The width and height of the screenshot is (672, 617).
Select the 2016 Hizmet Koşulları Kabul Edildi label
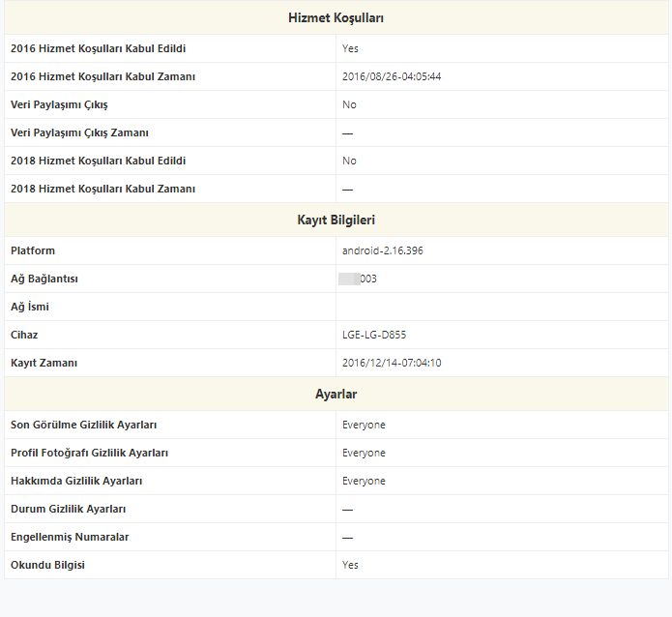(99, 48)
